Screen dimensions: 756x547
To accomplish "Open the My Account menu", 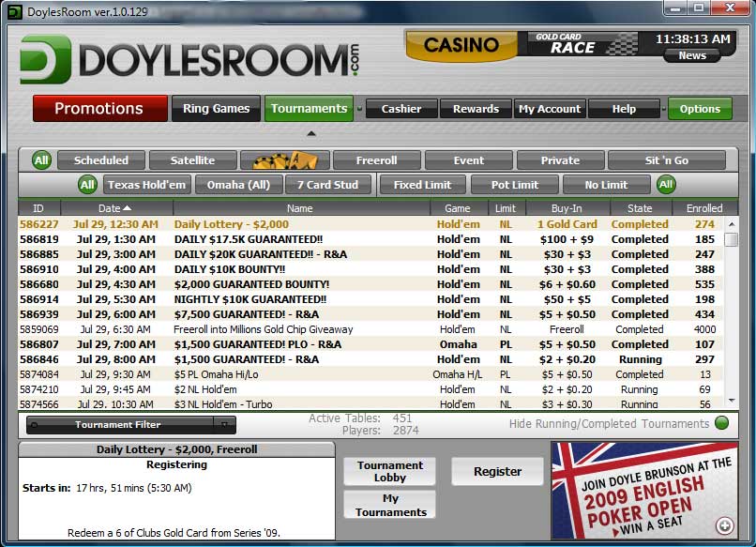I will tap(550, 109).
